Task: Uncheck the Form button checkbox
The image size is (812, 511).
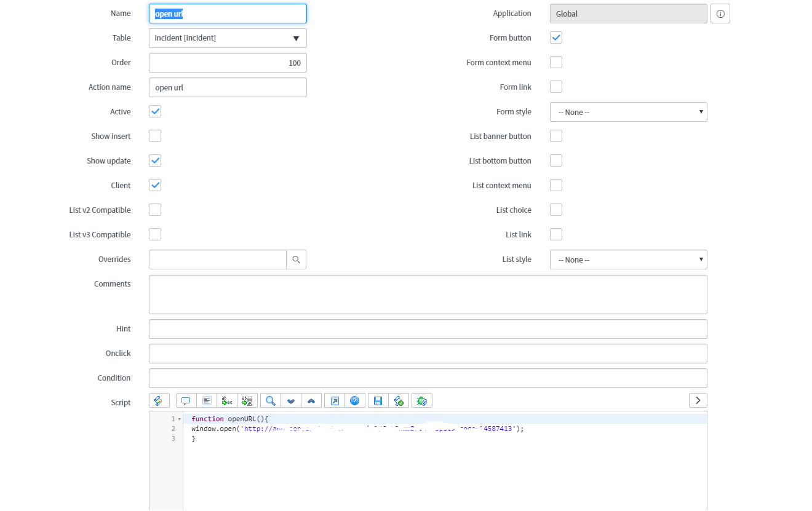Action: [x=556, y=38]
